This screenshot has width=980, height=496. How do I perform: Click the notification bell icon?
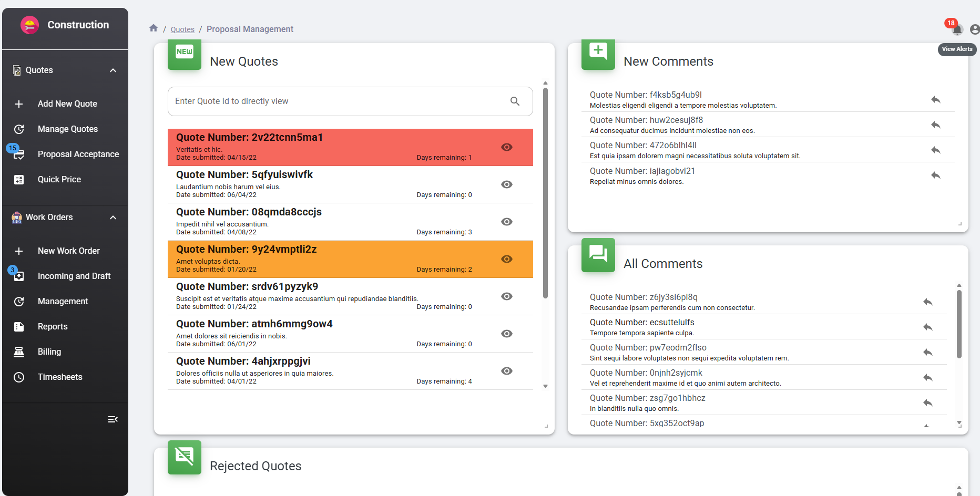tap(957, 29)
